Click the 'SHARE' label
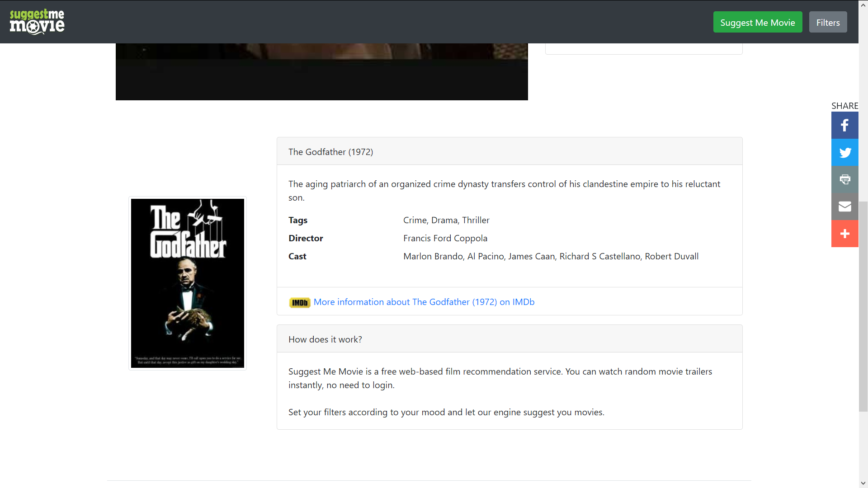This screenshot has width=868, height=488. (844, 106)
